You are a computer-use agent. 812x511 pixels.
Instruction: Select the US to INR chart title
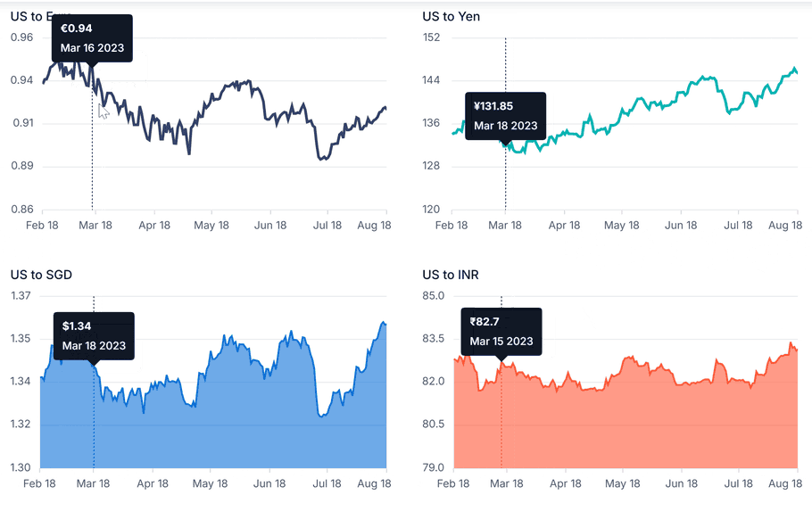click(451, 275)
